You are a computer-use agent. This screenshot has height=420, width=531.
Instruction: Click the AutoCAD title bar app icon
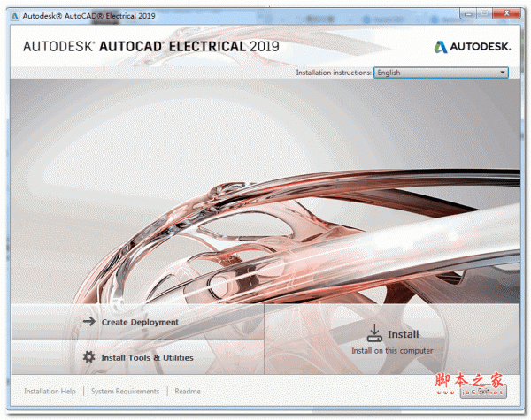coord(15,16)
